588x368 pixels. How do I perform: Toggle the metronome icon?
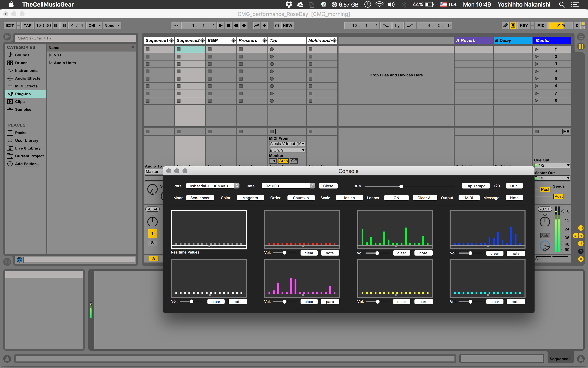92,26
